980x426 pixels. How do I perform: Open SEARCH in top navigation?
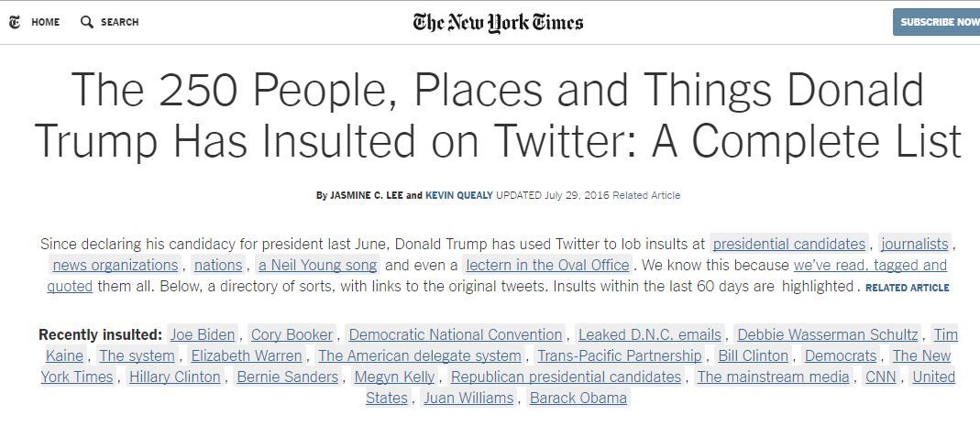click(120, 23)
